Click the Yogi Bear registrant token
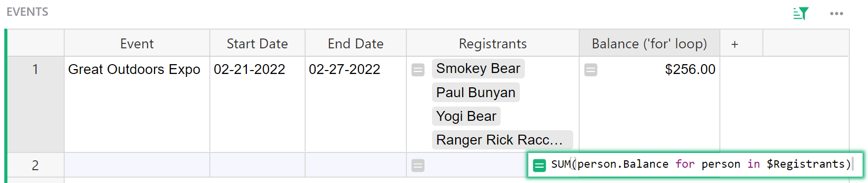 [466, 116]
